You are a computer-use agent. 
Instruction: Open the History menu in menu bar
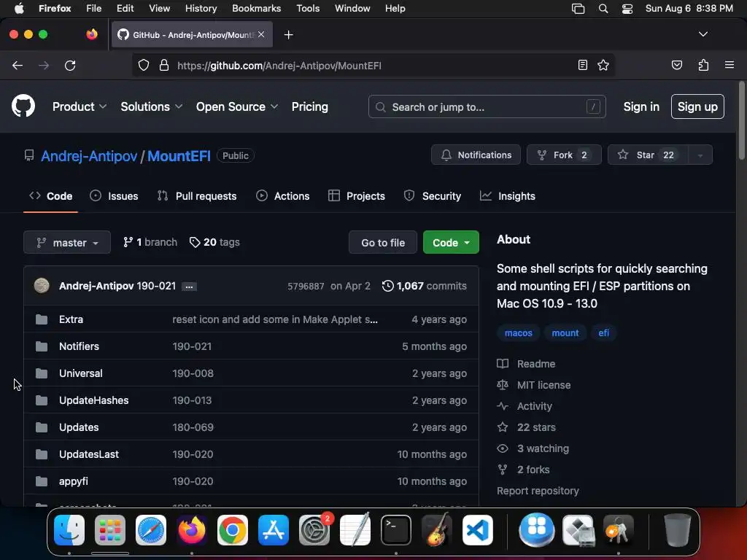point(201,9)
